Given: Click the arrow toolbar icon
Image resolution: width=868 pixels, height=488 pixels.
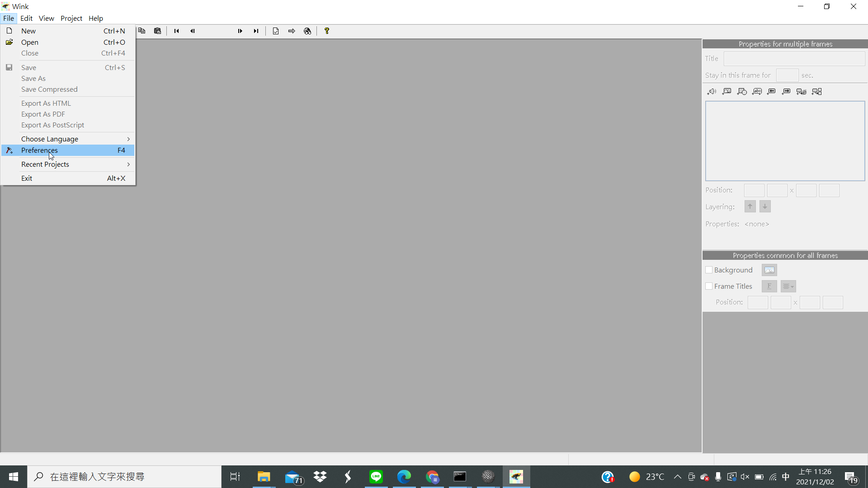Looking at the screenshot, I should tap(292, 31).
